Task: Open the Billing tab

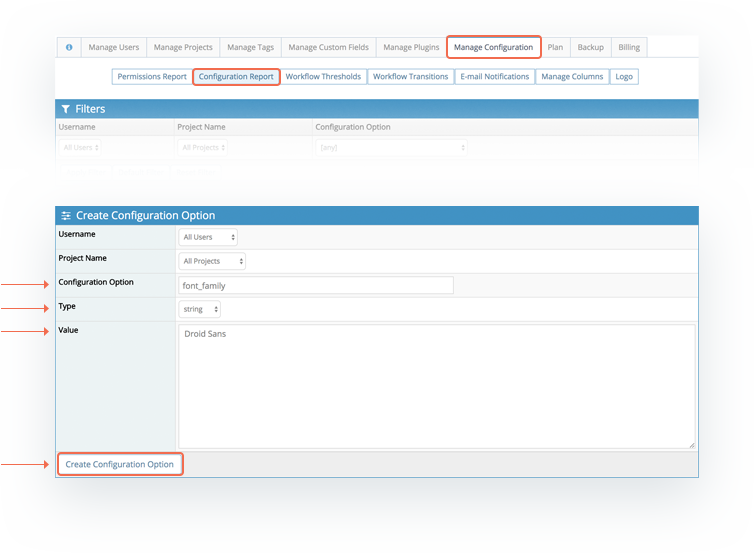Action: 629,47
